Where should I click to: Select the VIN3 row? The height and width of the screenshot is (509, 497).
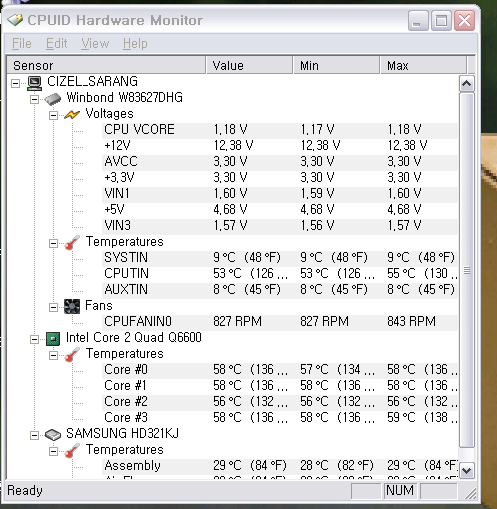[280, 226]
